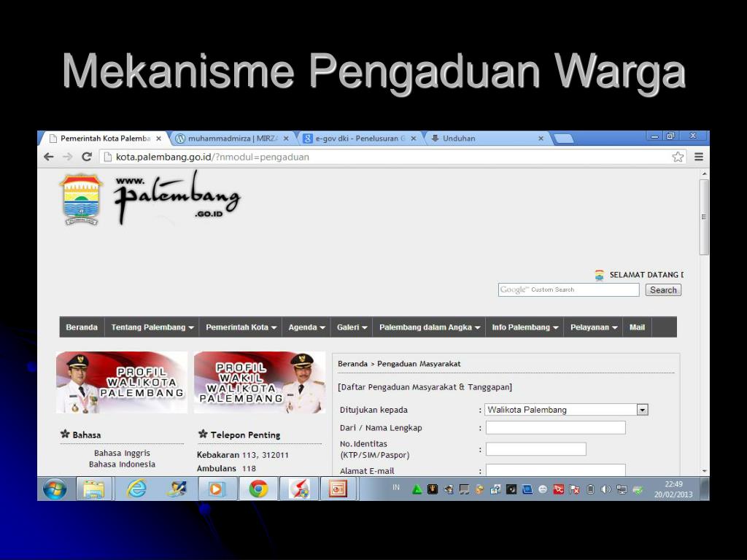
Task: Click the Google Custom Search field
Action: tap(569, 289)
